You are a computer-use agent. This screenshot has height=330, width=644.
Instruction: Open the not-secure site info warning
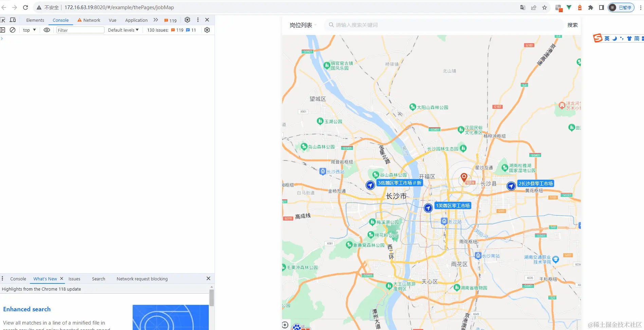[x=48, y=7]
